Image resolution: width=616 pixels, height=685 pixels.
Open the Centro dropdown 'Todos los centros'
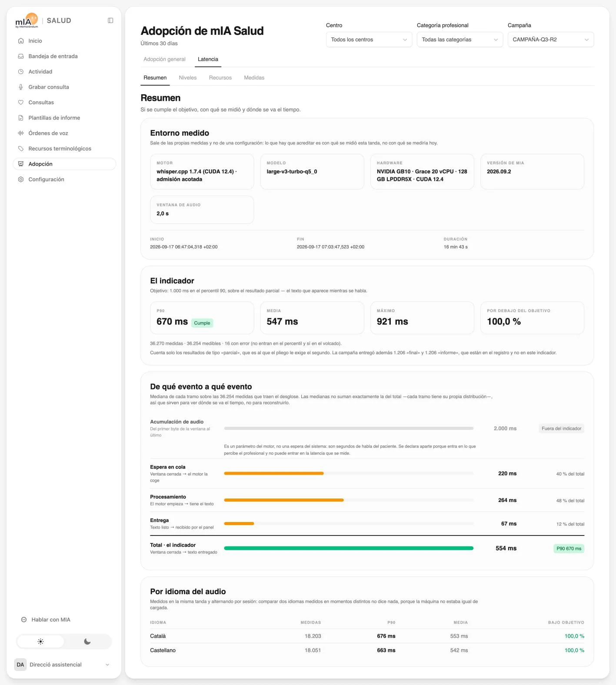pos(369,40)
